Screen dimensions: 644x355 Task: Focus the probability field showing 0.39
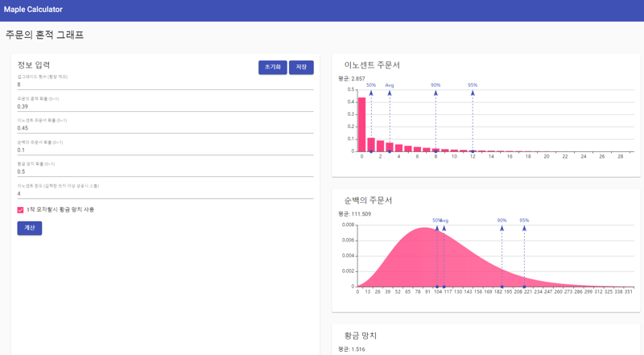tap(165, 106)
